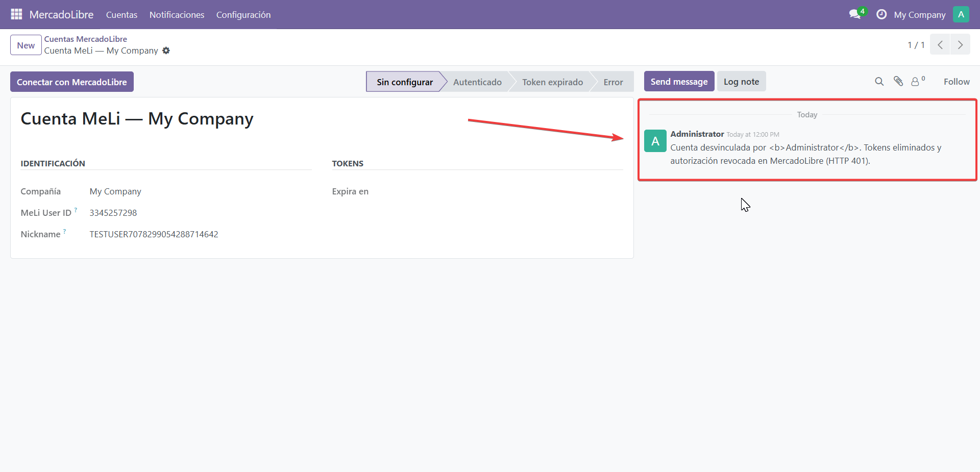Click the Cuenta desvinculada message text

(805, 154)
